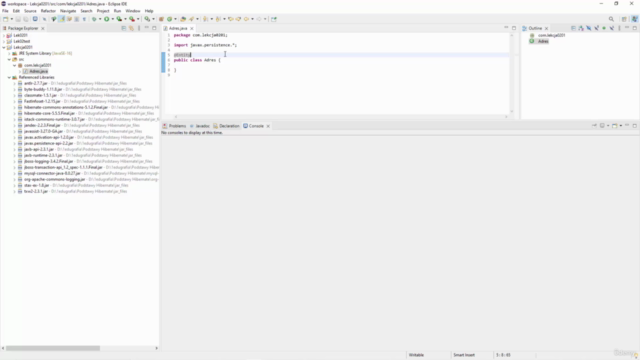Click the Save icon in the toolbar
Screen dimensions: 640x360
pos(18,19)
